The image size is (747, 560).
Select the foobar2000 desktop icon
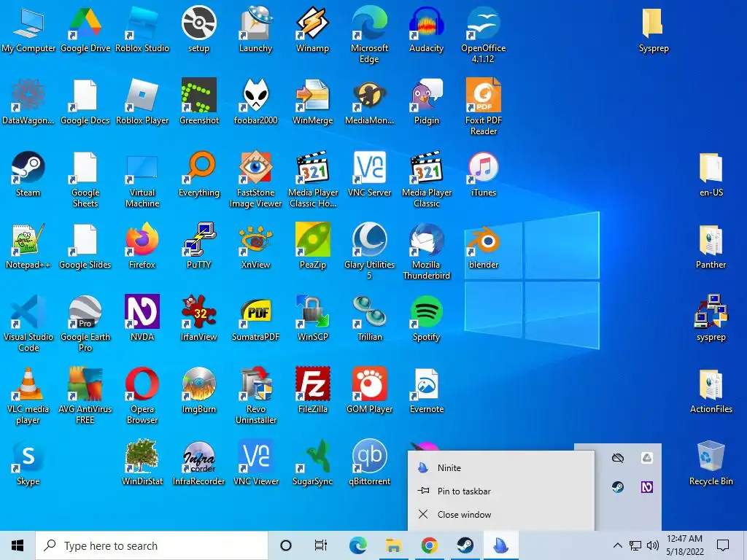pos(256,102)
